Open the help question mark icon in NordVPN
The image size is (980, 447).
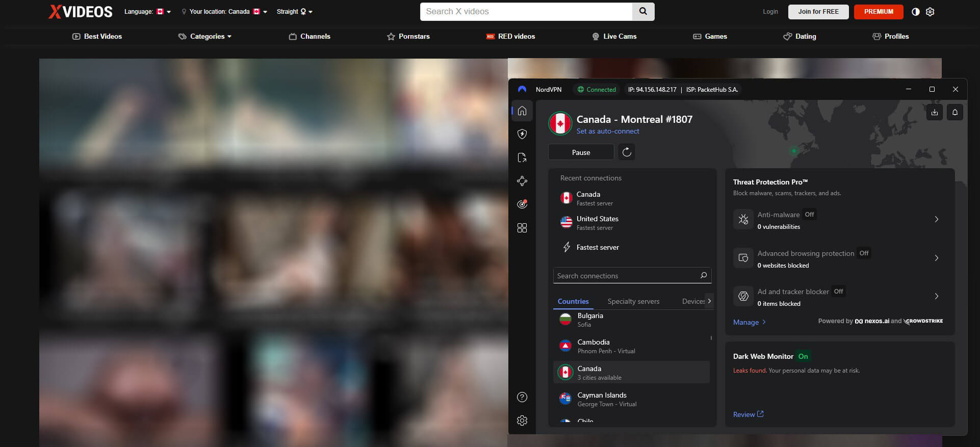522,397
